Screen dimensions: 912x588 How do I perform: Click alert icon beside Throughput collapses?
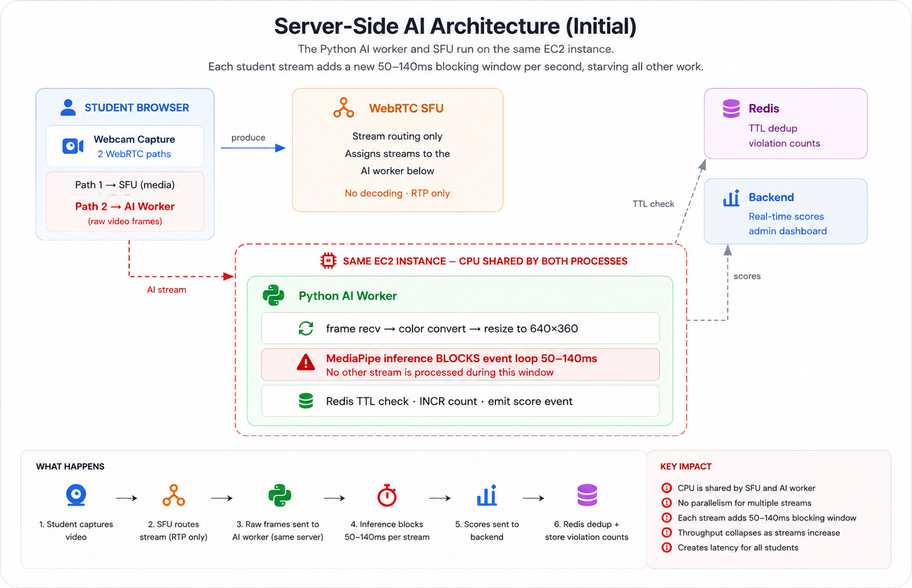[x=667, y=533]
